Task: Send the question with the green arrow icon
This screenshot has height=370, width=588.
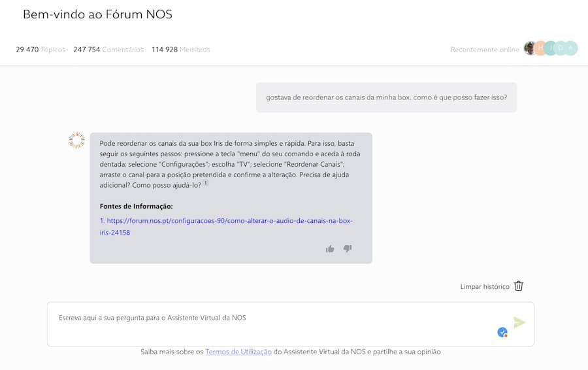Action: tap(519, 322)
